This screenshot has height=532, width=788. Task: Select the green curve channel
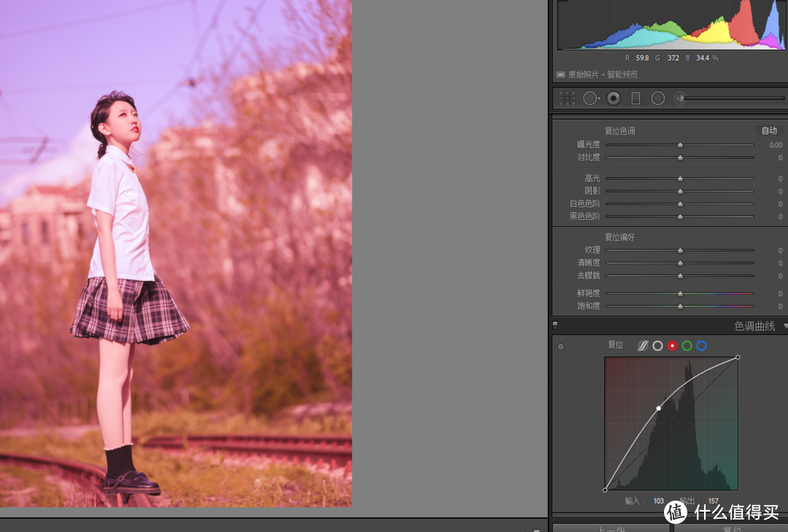[x=687, y=346]
